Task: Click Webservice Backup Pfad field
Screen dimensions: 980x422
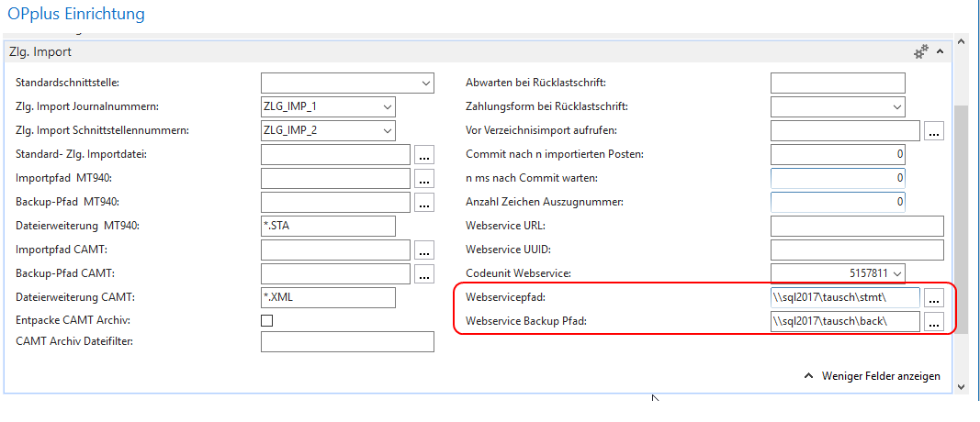Action: [845, 321]
